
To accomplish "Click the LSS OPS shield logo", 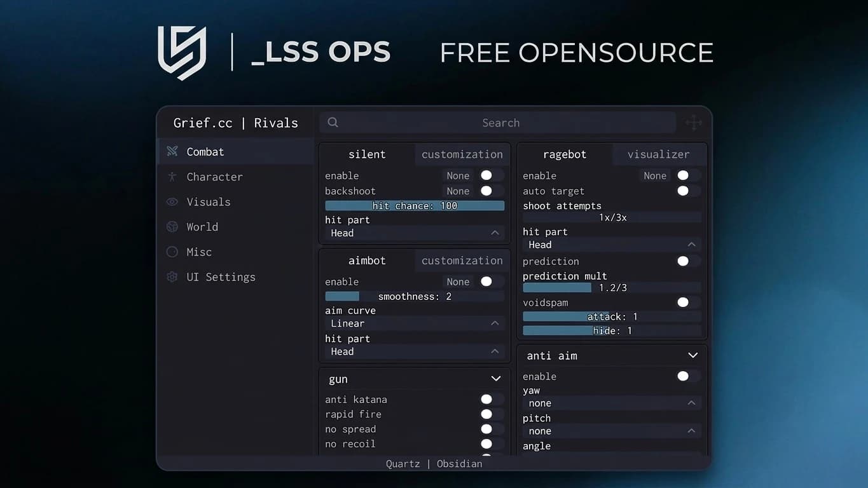I will point(182,53).
